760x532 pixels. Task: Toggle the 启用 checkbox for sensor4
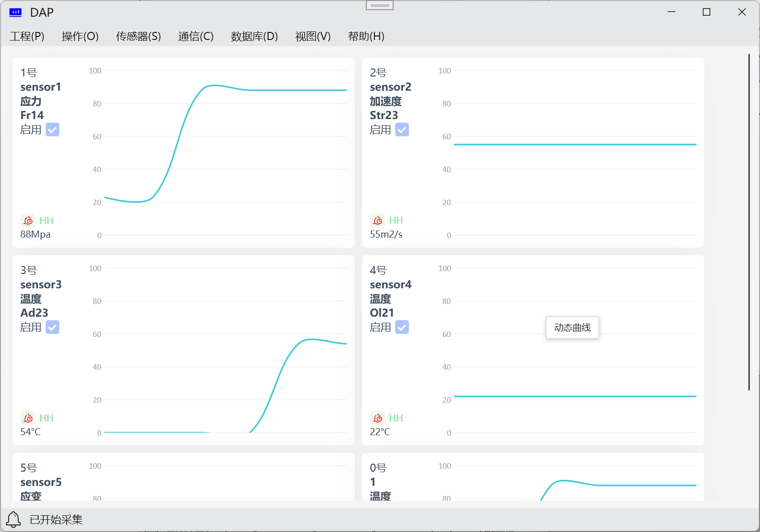(x=402, y=327)
